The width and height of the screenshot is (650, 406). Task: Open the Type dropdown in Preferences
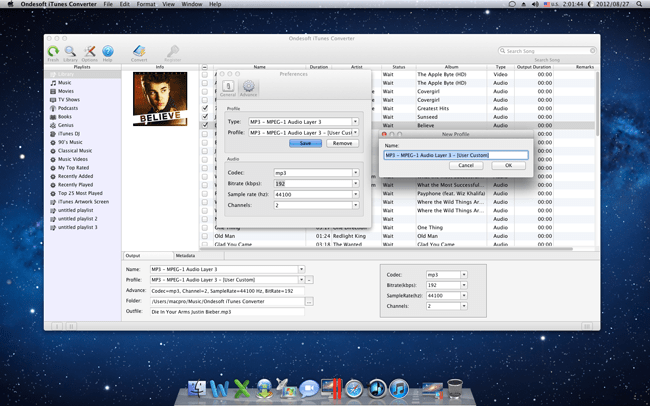click(355, 122)
